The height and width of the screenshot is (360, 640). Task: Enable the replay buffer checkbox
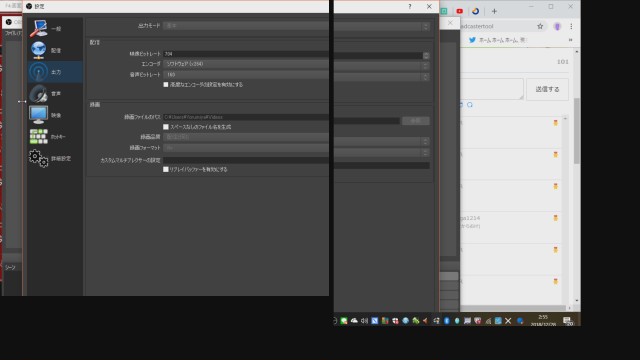pyautogui.click(x=166, y=169)
